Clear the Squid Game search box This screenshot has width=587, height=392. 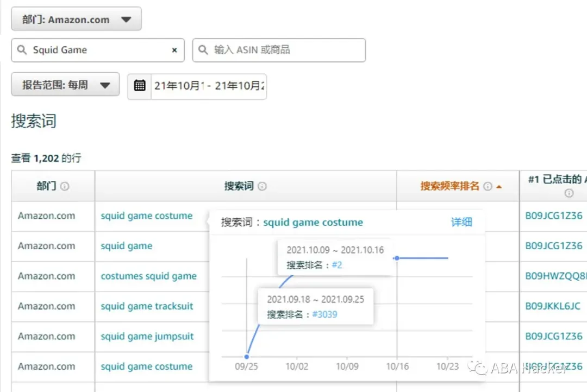pyautogui.click(x=174, y=50)
